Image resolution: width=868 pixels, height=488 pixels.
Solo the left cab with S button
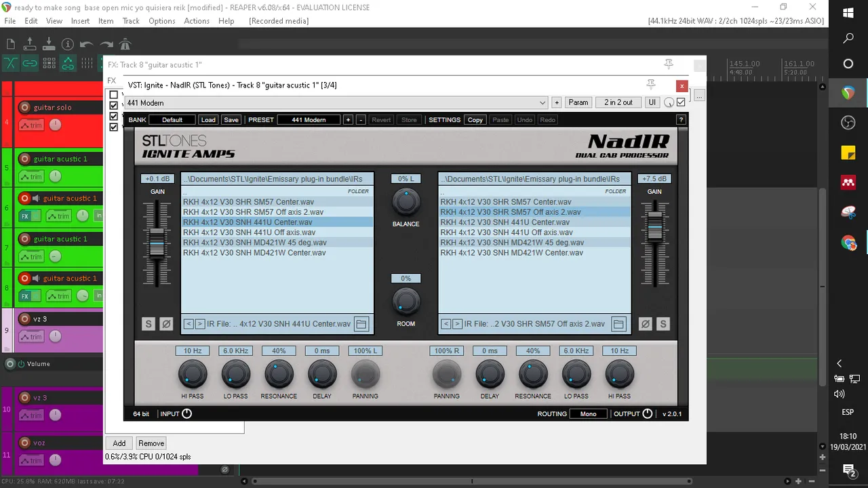point(149,324)
